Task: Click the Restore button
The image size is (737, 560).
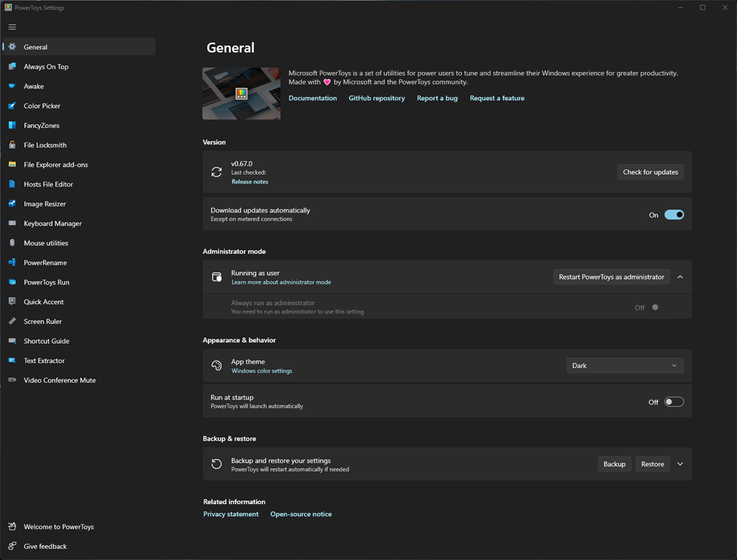Action: click(x=652, y=464)
